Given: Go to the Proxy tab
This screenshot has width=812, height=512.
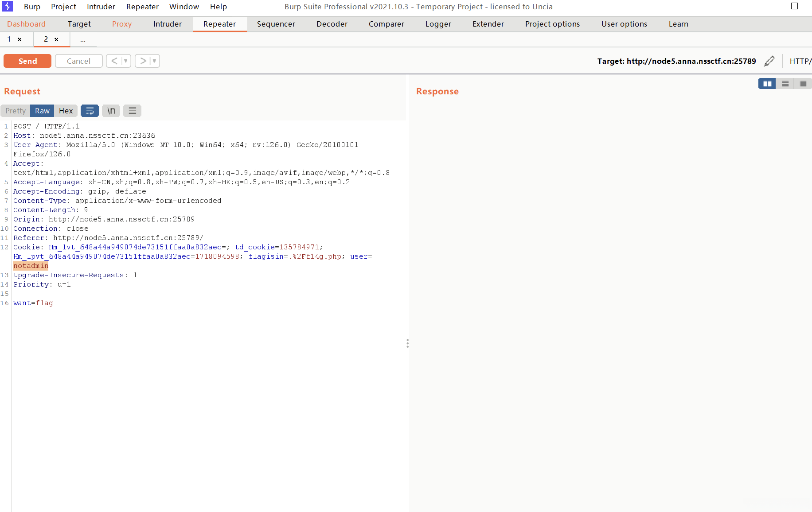Looking at the screenshot, I should (122, 24).
